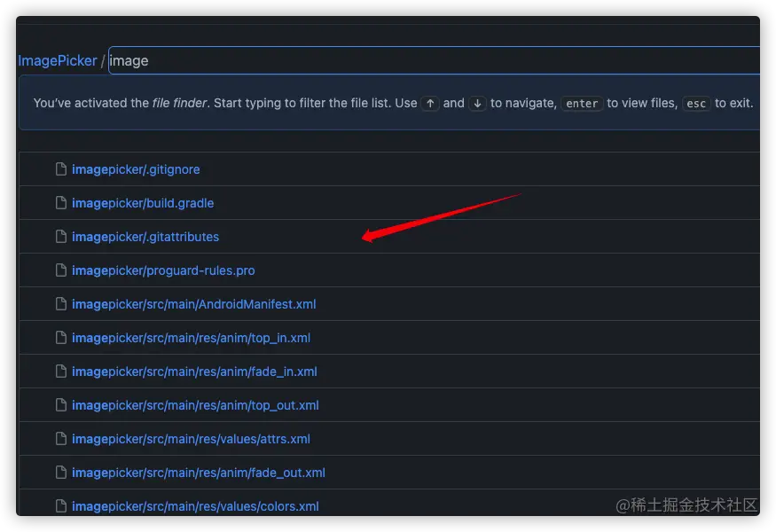Open imagepicker/proguard-rules.pro file link

point(163,270)
